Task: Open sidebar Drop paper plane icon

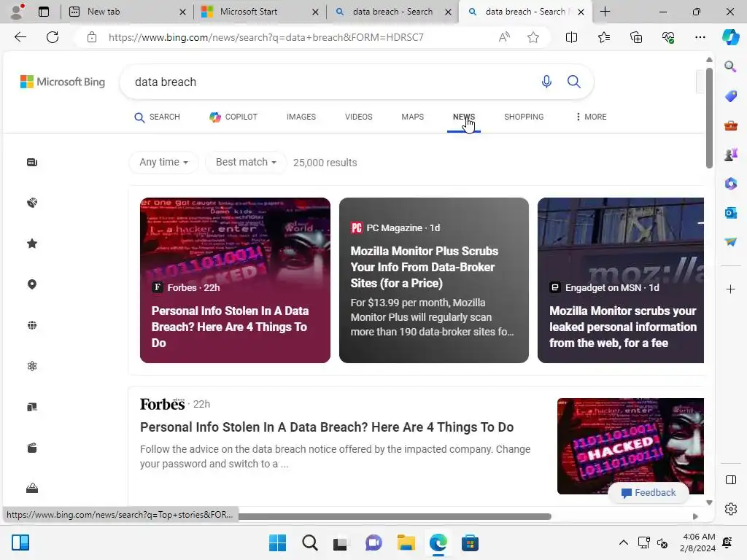Action: click(730, 242)
